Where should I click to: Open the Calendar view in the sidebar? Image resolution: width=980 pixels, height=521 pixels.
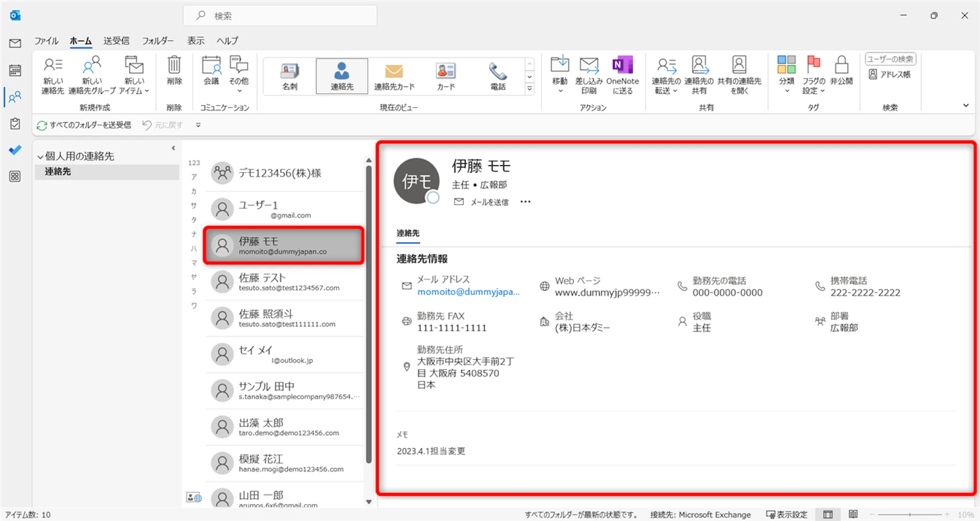point(15,70)
